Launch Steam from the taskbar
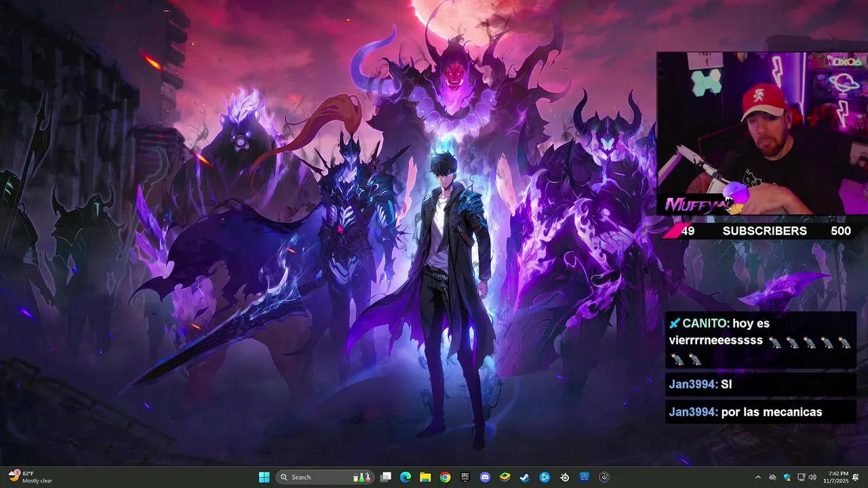This screenshot has height=488, width=868. tap(525, 477)
